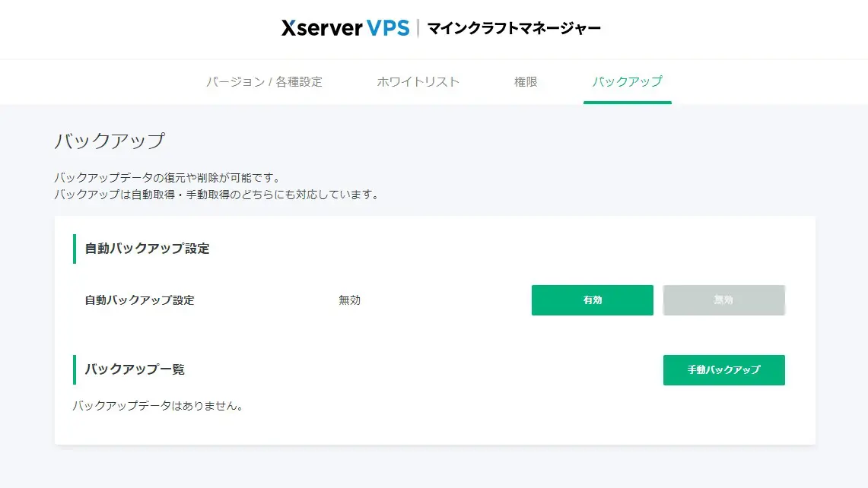Select the バックアップ tab
Image resolution: width=868 pixels, height=488 pixels.
[627, 81]
